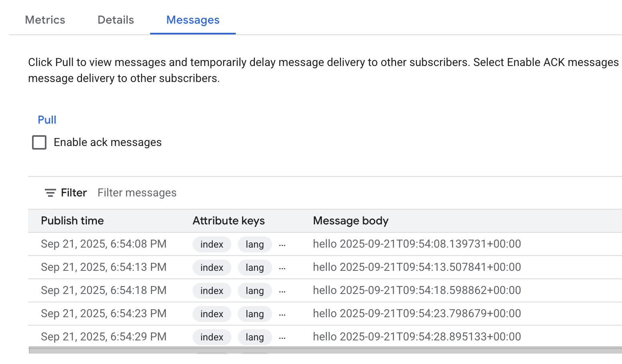Click the Pull link

point(47,120)
